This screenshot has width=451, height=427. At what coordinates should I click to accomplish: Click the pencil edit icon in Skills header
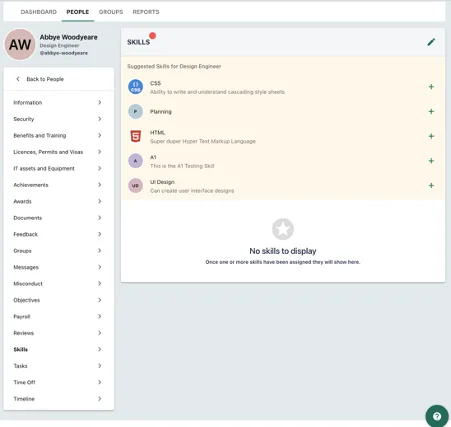coord(431,42)
